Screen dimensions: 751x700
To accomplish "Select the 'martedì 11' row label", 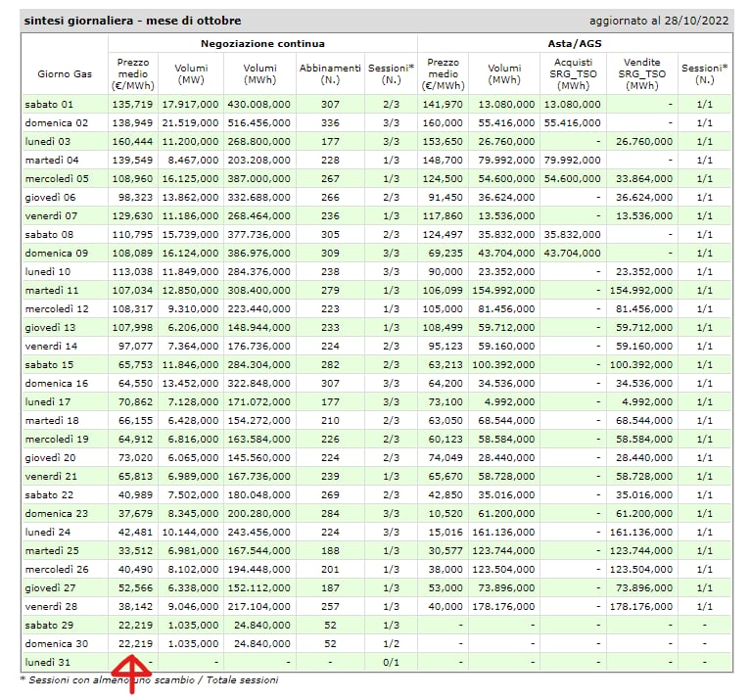I will [x=53, y=291].
